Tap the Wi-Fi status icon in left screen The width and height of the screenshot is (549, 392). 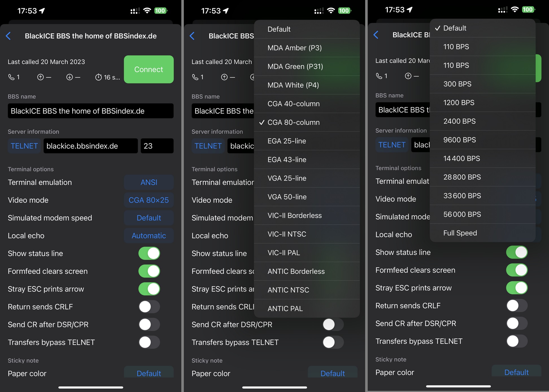point(147,11)
